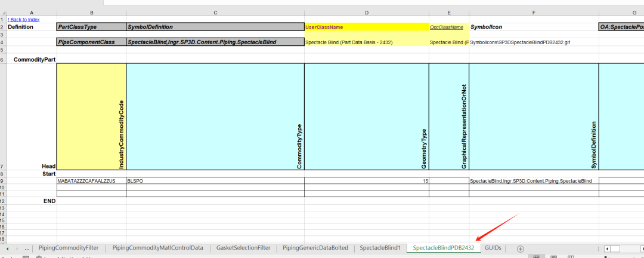Image resolution: width=644 pixels, height=258 pixels.
Task: Select the GraphicalRepresentationOrNot header cell
Action: click(x=449, y=117)
